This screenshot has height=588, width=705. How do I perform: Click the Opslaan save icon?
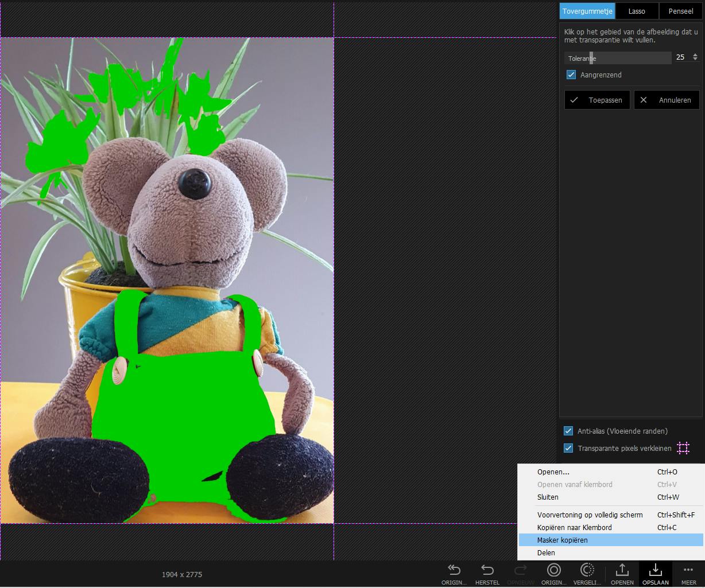(x=655, y=570)
